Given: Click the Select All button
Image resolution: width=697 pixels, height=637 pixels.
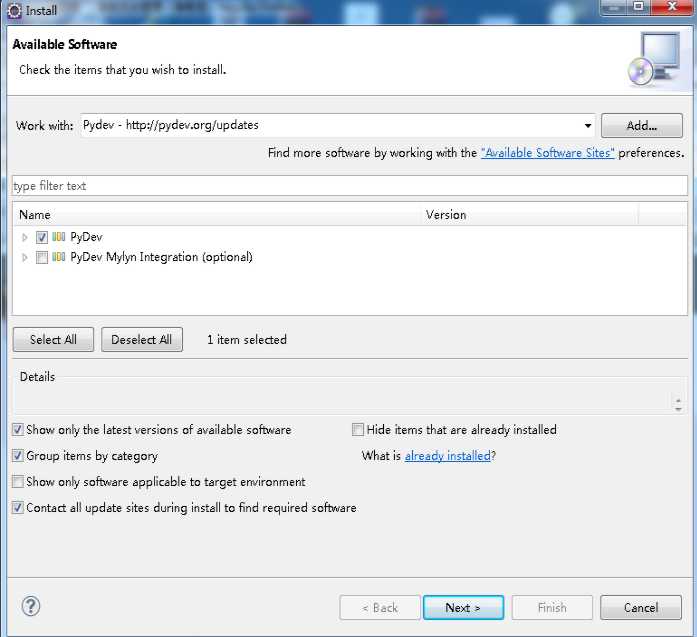Looking at the screenshot, I should click(x=53, y=340).
